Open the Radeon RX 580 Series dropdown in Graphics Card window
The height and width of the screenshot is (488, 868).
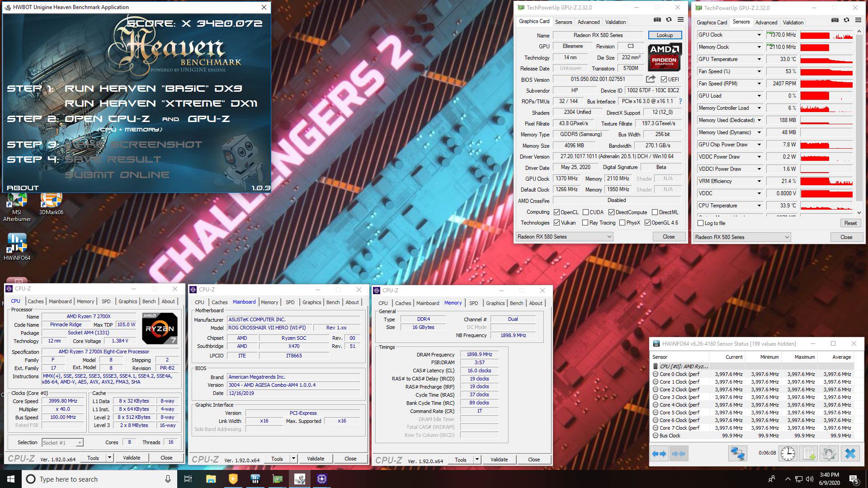point(565,237)
